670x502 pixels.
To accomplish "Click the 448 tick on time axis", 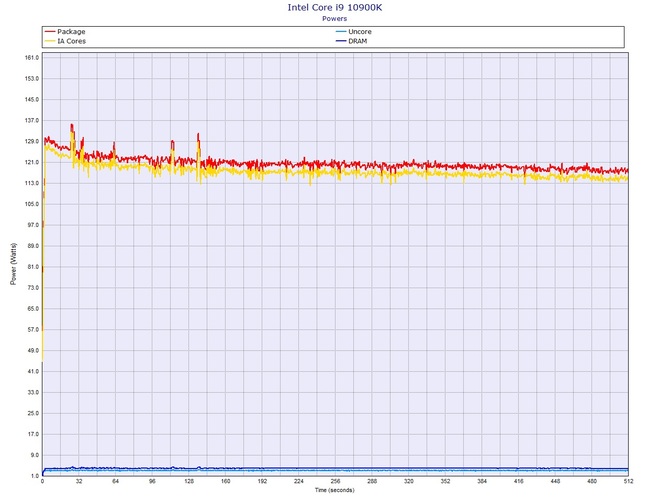I will [x=555, y=481].
